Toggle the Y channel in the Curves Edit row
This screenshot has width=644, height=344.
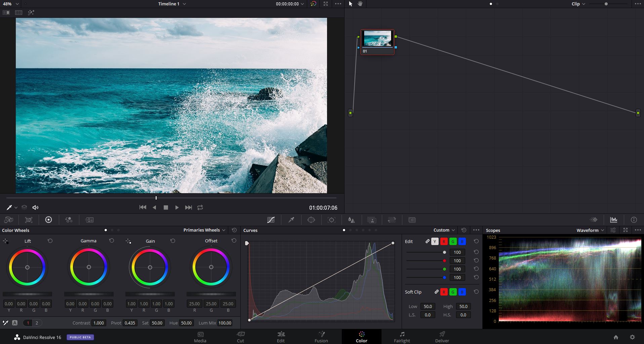(x=435, y=241)
